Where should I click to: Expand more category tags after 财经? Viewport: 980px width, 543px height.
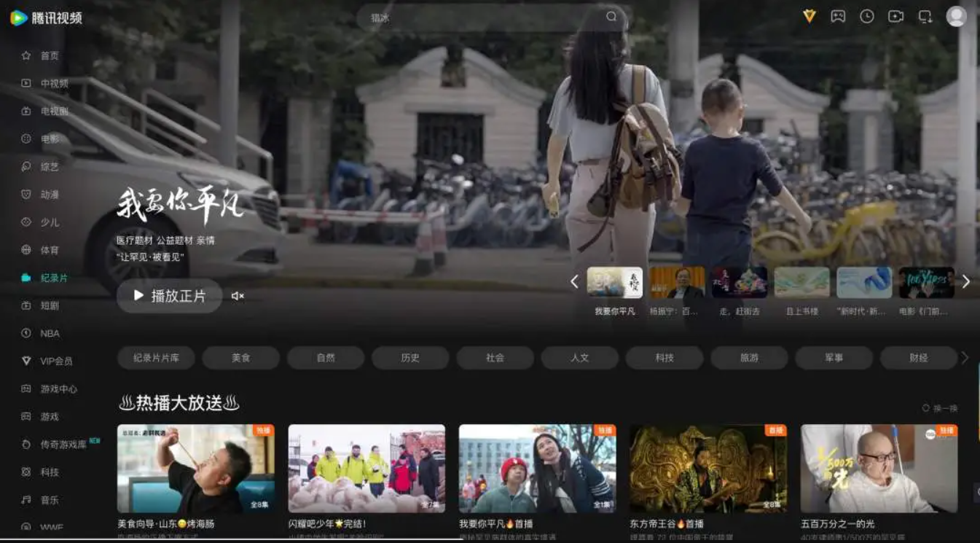965,358
